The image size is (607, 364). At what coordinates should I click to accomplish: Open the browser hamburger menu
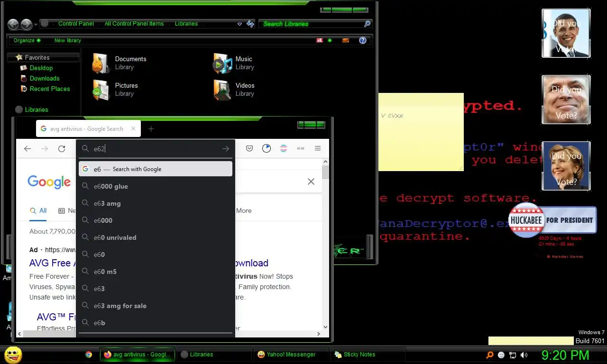318,148
